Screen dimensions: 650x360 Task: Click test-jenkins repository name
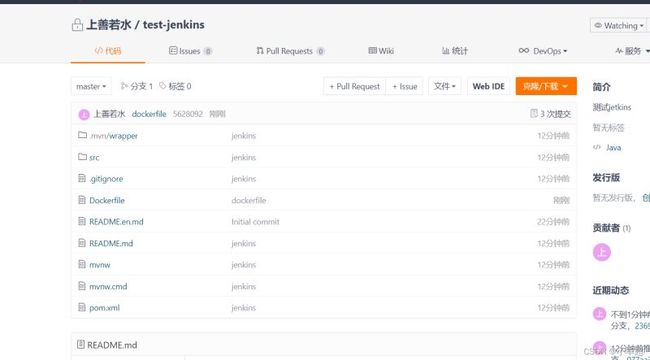pyautogui.click(x=174, y=25)
